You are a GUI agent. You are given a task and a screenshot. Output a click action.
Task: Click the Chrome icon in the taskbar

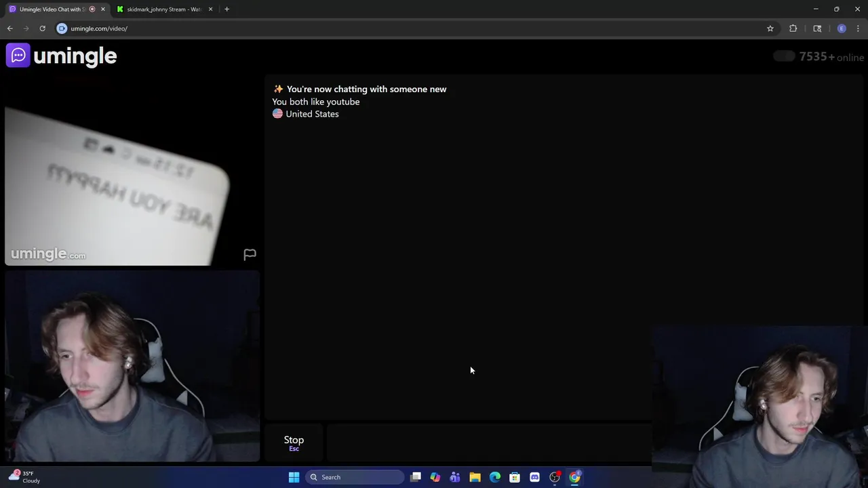[574, 477]
